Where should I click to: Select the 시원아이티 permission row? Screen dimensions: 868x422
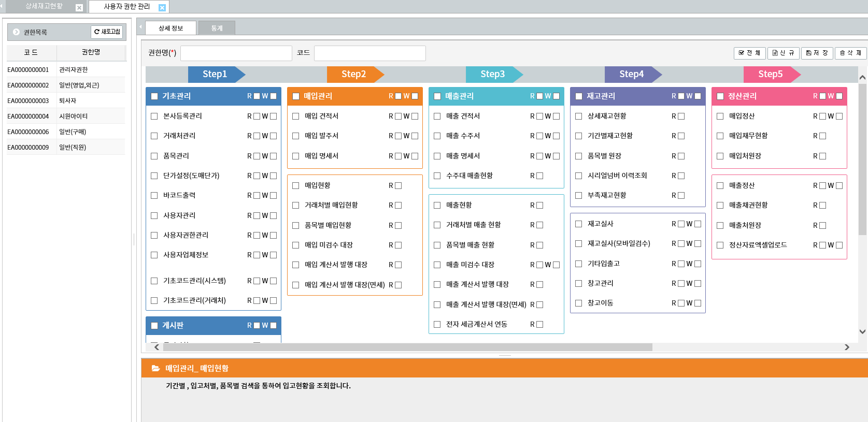(66, 116)
